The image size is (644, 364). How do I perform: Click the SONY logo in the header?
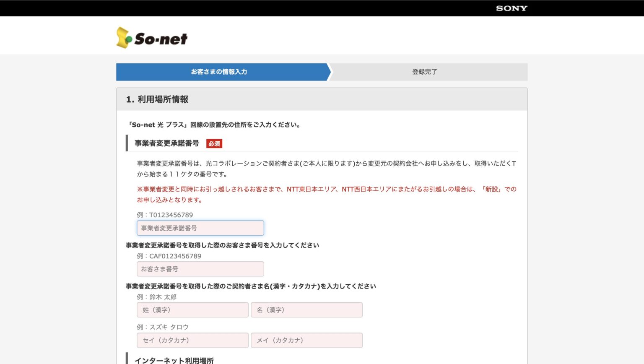pos(511,8)
